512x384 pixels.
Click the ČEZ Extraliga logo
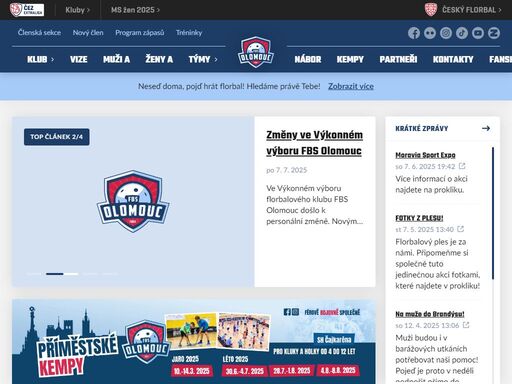(27, 10)
